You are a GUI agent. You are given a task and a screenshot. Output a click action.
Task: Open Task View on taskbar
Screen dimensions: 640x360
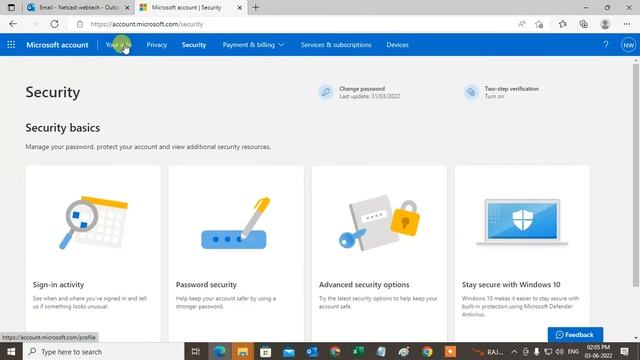[x=196, y=351]
